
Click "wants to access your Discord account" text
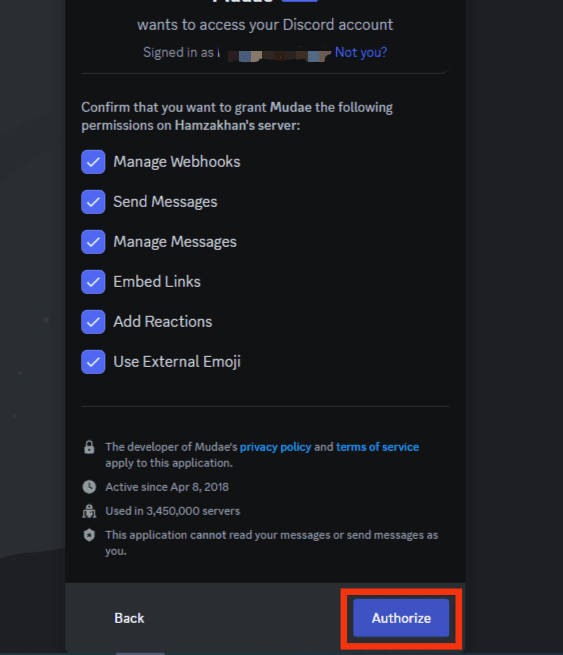(x=265, y=25)
